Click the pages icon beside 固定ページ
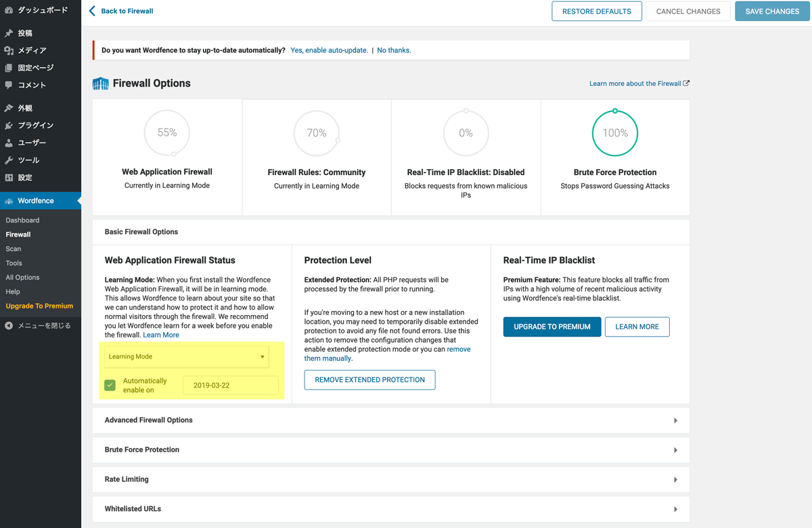Screen dimensions: 812x528 pos(9,68)
